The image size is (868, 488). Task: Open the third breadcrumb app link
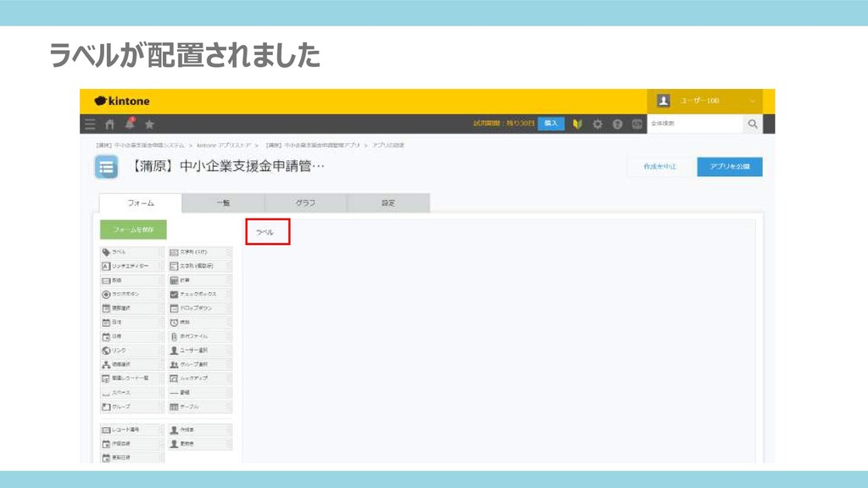point(313,145)
